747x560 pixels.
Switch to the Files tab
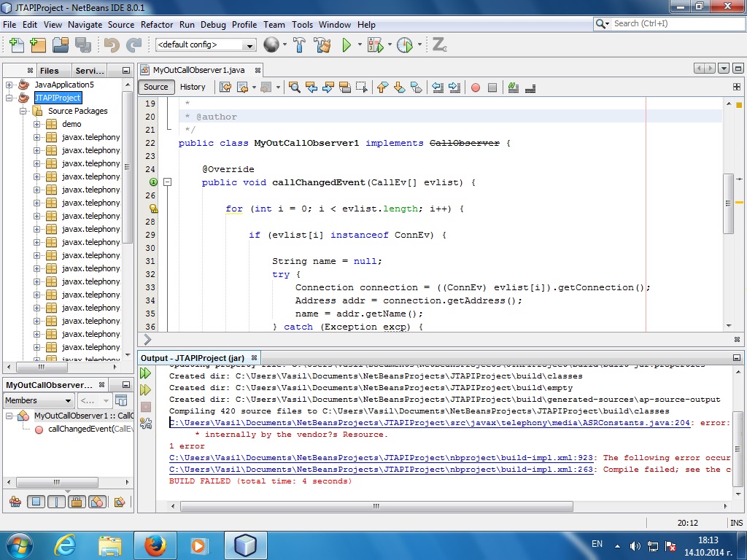click(x=50, y=71)
